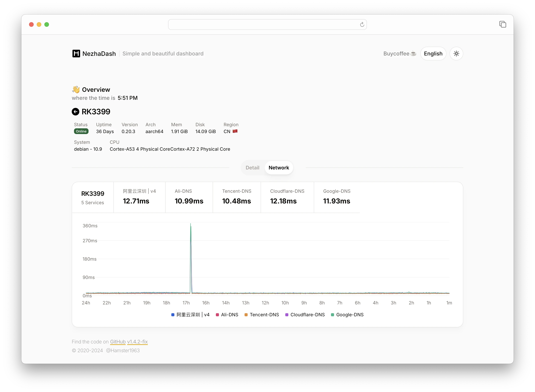Click the waving hand Overview emoji

click(76, 89)
